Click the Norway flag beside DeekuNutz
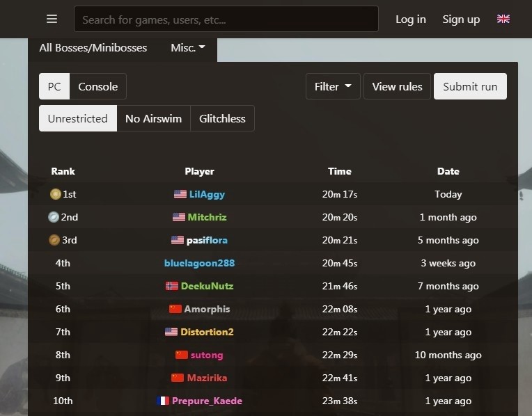The image size is (532, 416). tap(172, 286)
